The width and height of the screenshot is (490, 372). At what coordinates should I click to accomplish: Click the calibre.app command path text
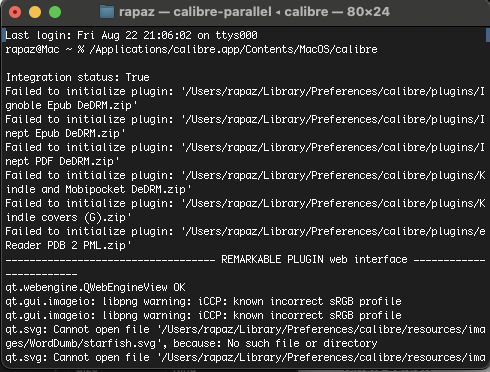[x=233, y=49]
